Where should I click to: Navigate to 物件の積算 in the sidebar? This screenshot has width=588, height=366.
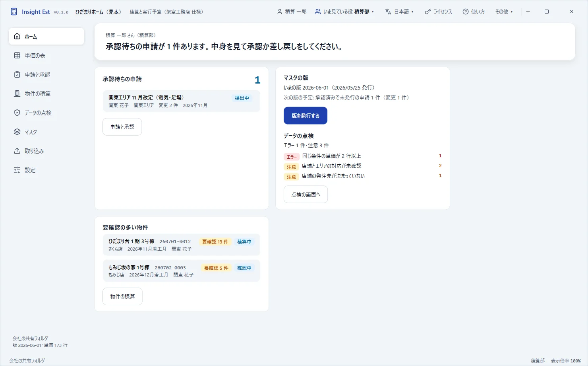click(x=46, y=93)
